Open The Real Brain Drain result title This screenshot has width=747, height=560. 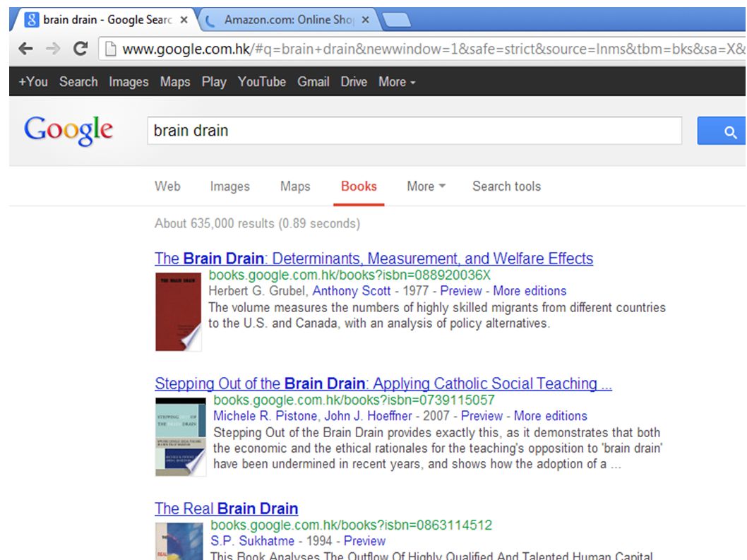(227, 508)
